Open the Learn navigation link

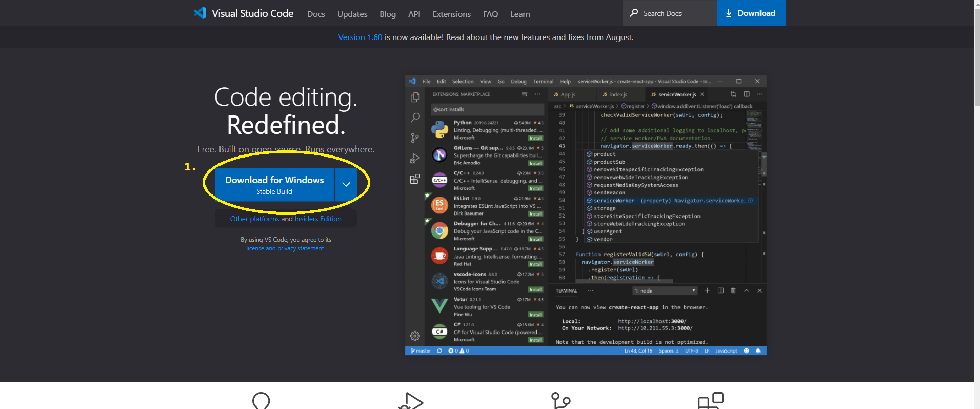(x=520, y=14)
